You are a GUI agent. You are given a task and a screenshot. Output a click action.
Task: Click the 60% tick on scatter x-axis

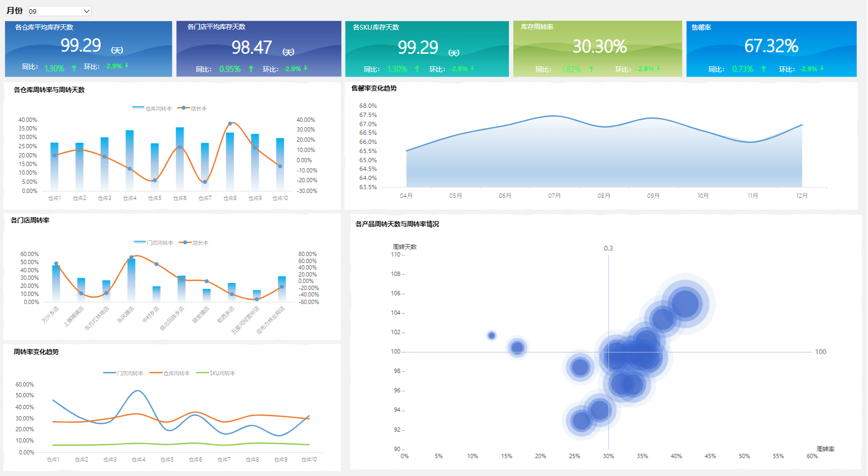[x=812, y=456]
